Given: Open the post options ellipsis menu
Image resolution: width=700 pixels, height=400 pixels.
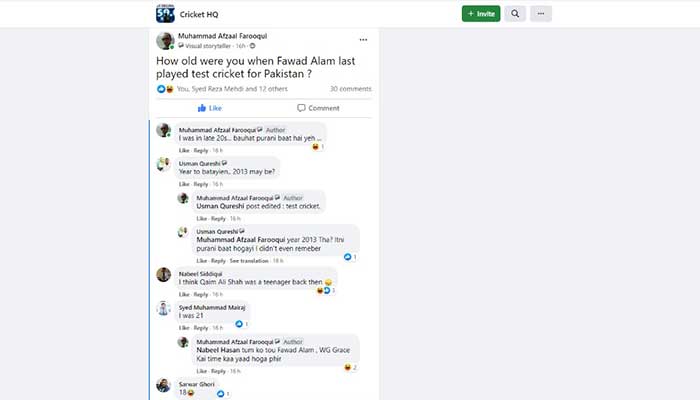Looking at the screenshot, I should click(x=363, y=39).
